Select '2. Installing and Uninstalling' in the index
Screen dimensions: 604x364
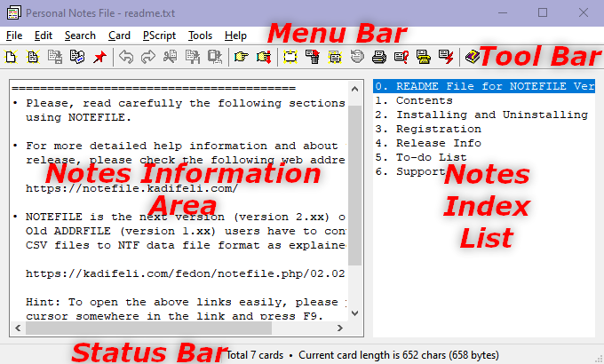tap(484, 115)
